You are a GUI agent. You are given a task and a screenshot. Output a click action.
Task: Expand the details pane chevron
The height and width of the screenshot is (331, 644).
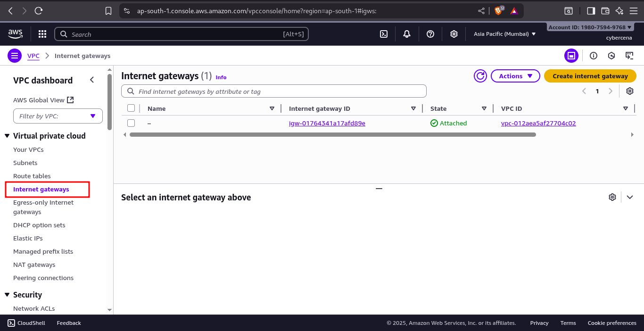[x=630, y=197]
